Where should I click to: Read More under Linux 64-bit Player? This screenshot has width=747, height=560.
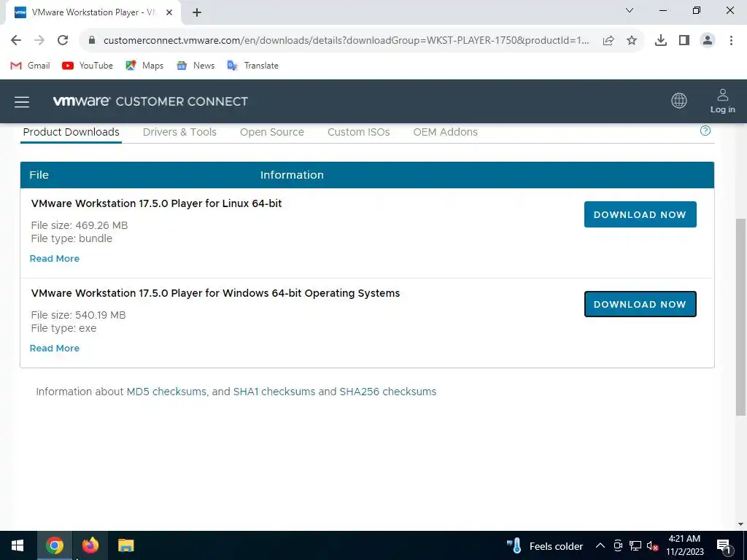pos(54,259)
